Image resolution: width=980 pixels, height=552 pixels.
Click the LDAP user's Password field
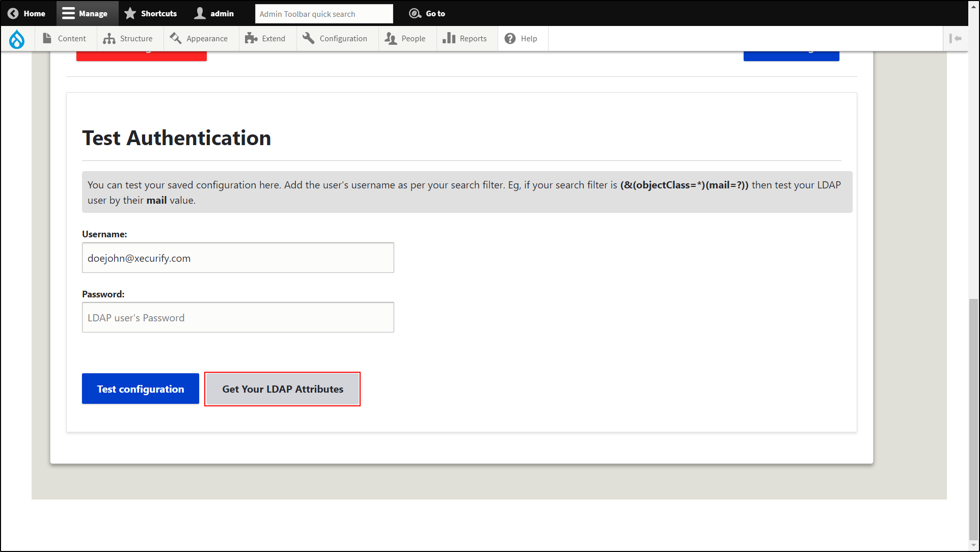238,317
